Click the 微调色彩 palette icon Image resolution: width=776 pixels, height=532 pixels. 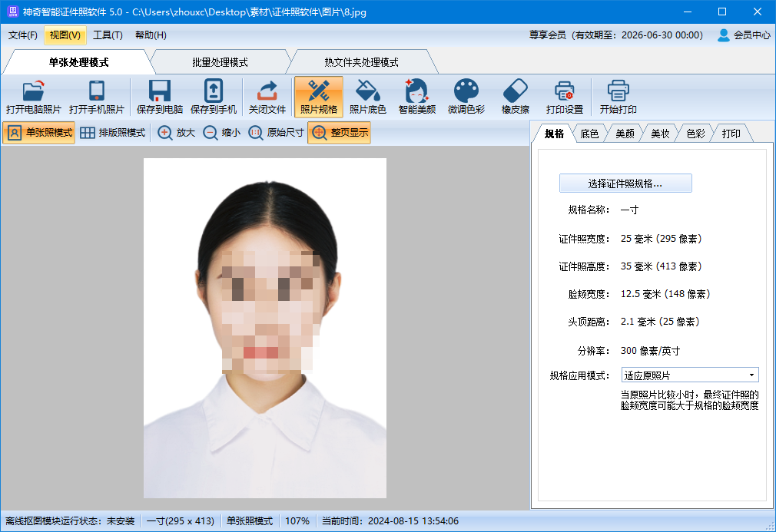coord(466,91)
